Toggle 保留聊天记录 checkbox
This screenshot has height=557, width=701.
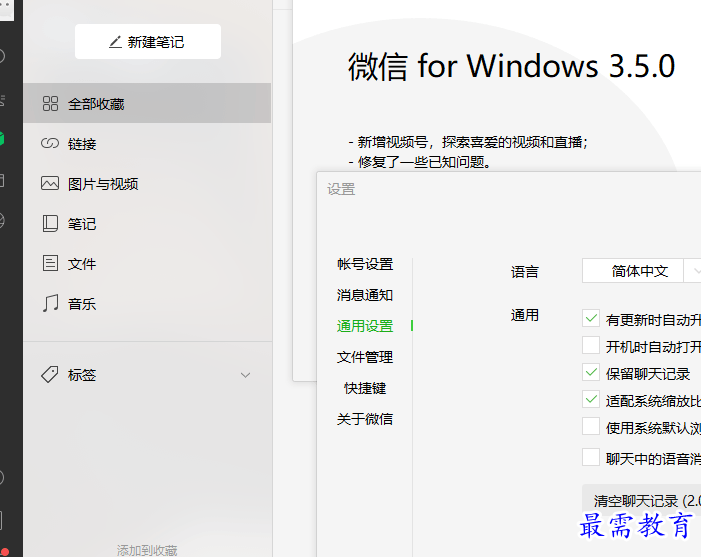point(591,372)
